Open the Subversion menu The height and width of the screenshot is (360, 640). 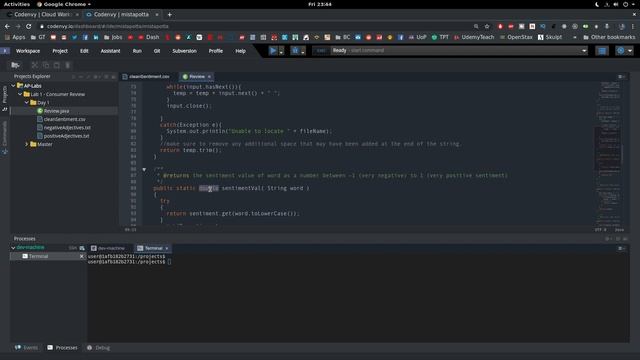pyautogui.click(x=184, y=51)
